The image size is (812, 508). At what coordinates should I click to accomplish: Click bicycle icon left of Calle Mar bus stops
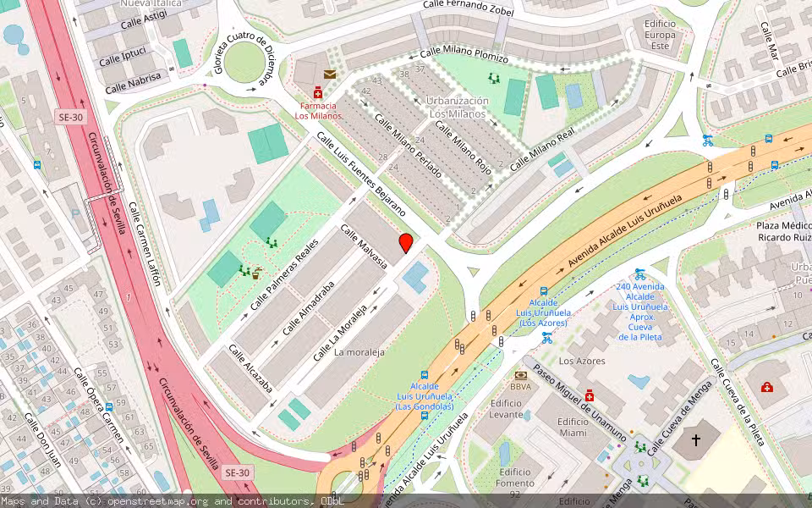707,140
